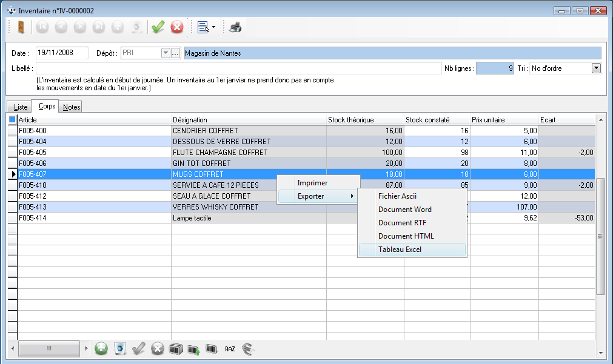Select the barcode with green arrow icon

coord(195,349)
